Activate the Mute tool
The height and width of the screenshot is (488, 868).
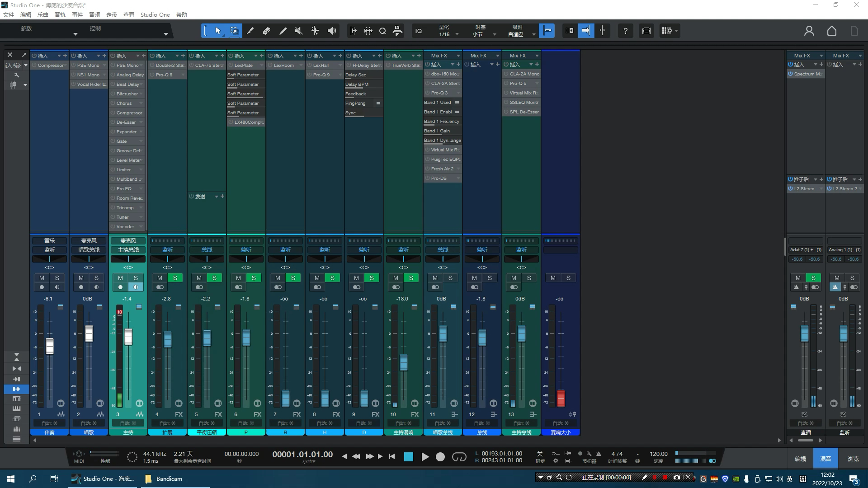click(298, 31)
